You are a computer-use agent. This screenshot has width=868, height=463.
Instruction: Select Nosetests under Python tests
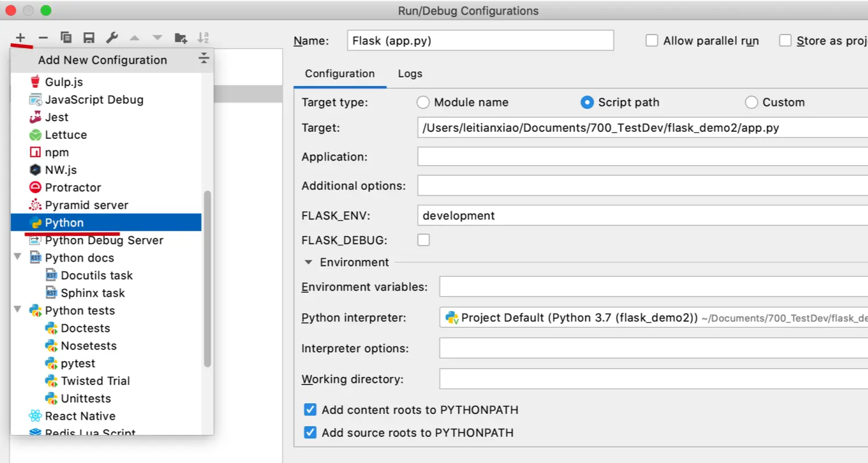[106, 345]
